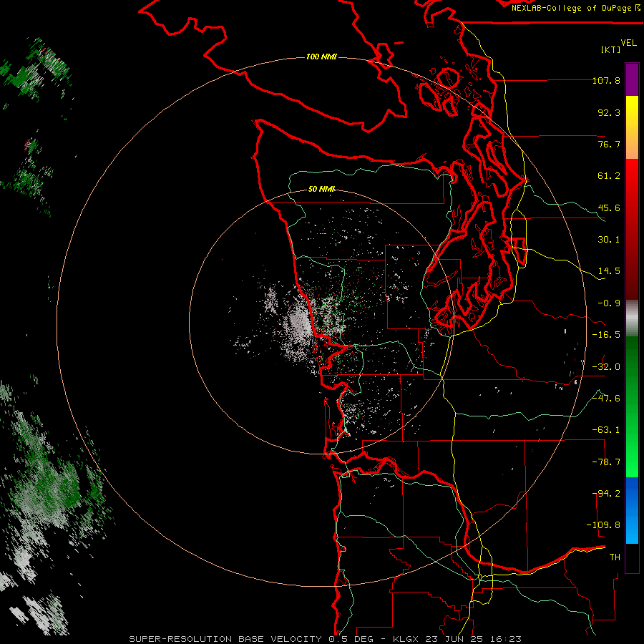Screen dimensions: 644x644
Task: Click the 30.1 velocity scale value
Action: pos(609,240)
